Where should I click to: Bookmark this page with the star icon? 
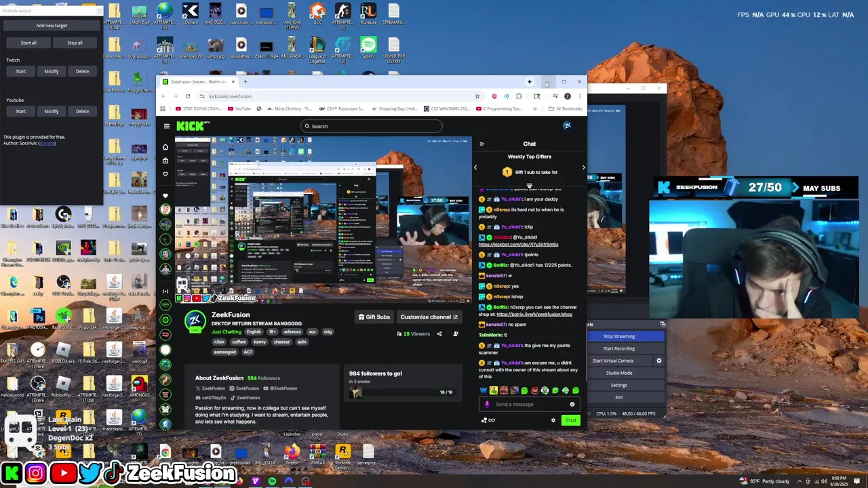pyautogui.click(x=477, y=96)
